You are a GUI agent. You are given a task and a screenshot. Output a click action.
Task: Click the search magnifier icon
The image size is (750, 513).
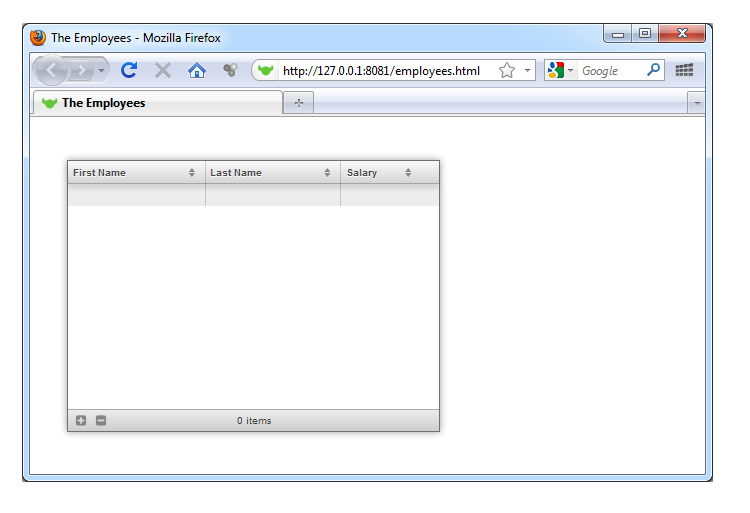[653, 70]
